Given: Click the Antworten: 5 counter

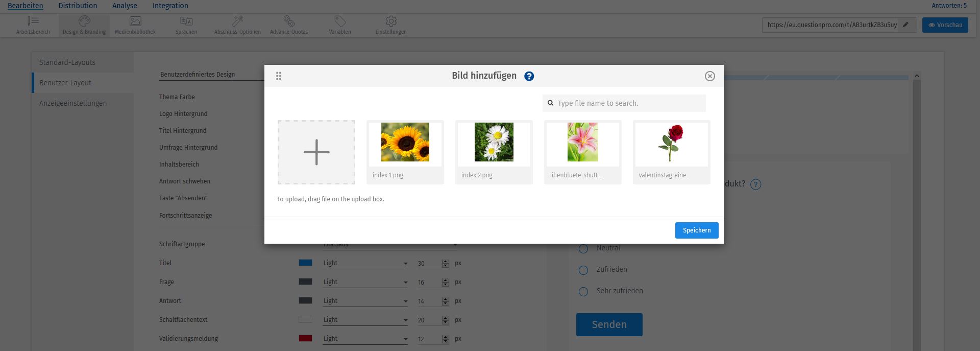Looking at the screenshot, I should (x=949, y=6).
